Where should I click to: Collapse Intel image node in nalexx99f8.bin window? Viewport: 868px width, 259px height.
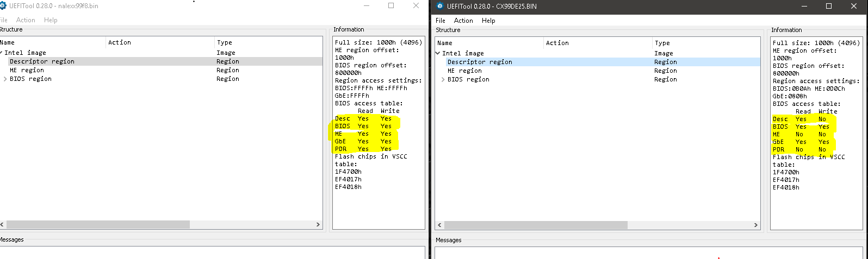click(2, 53)
